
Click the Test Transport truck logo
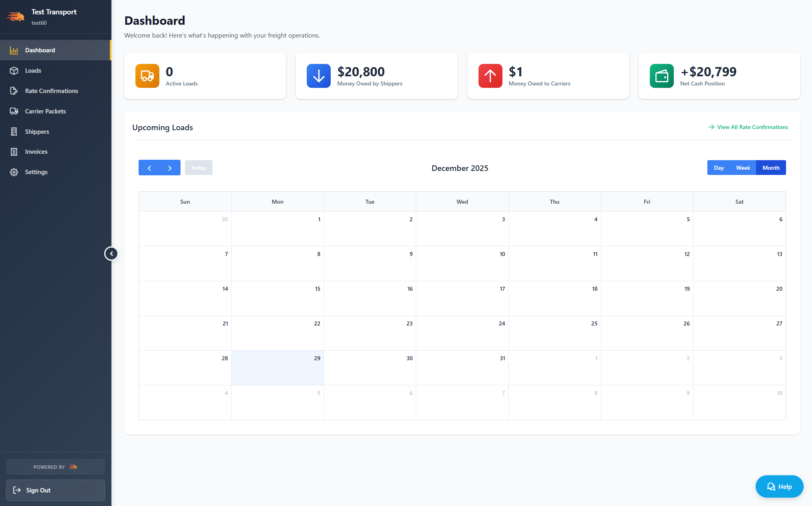tap(16, 16)
